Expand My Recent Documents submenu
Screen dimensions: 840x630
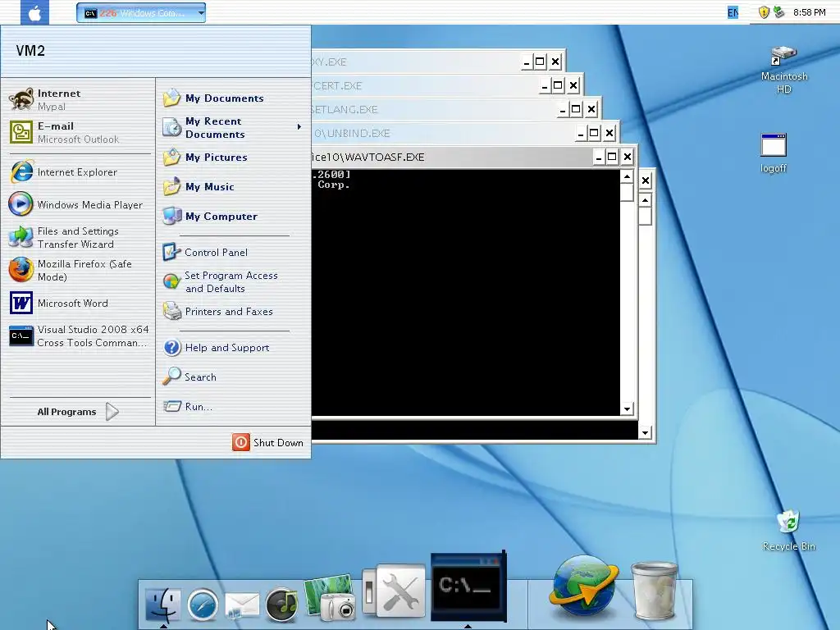pyautogui.click(x=232, y=127)
